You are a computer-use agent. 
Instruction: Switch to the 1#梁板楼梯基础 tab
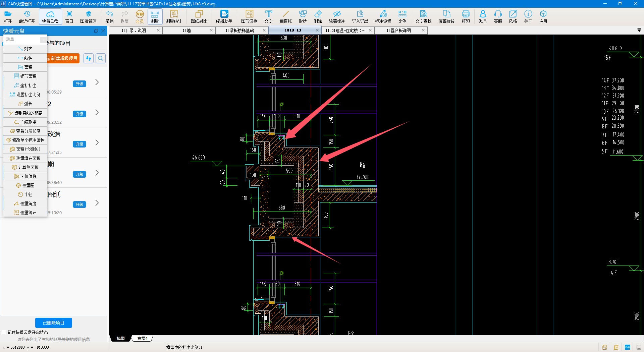240,31
